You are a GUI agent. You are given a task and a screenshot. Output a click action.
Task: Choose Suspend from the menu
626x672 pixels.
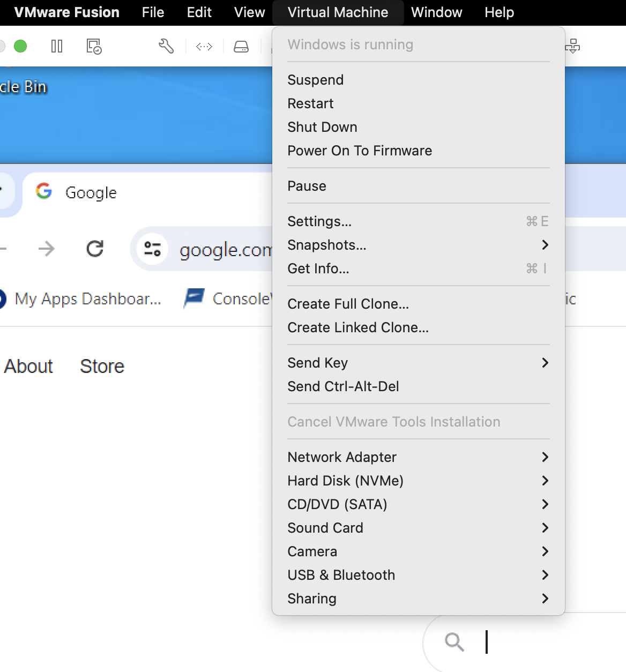pos(419,80)
